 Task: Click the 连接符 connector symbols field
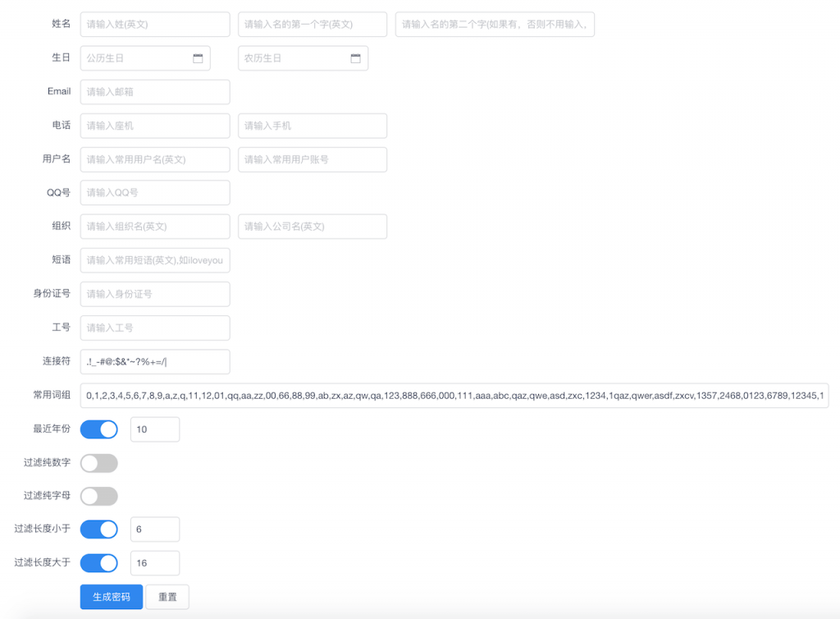[155, 361]
